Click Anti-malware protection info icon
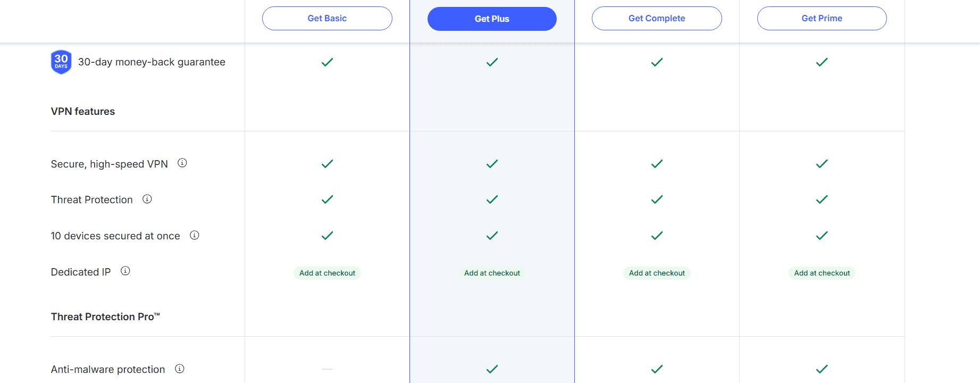The image size is (980, 383). 180,369
